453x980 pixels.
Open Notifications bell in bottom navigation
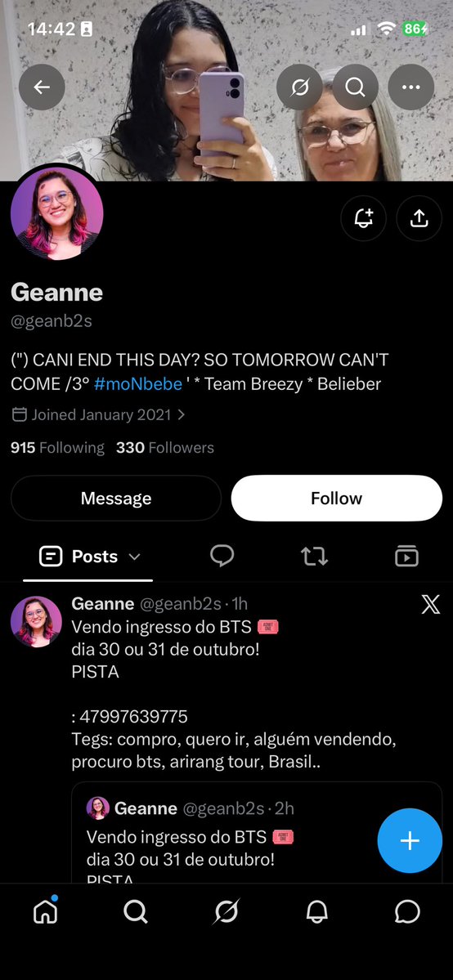tap(317, 913)
